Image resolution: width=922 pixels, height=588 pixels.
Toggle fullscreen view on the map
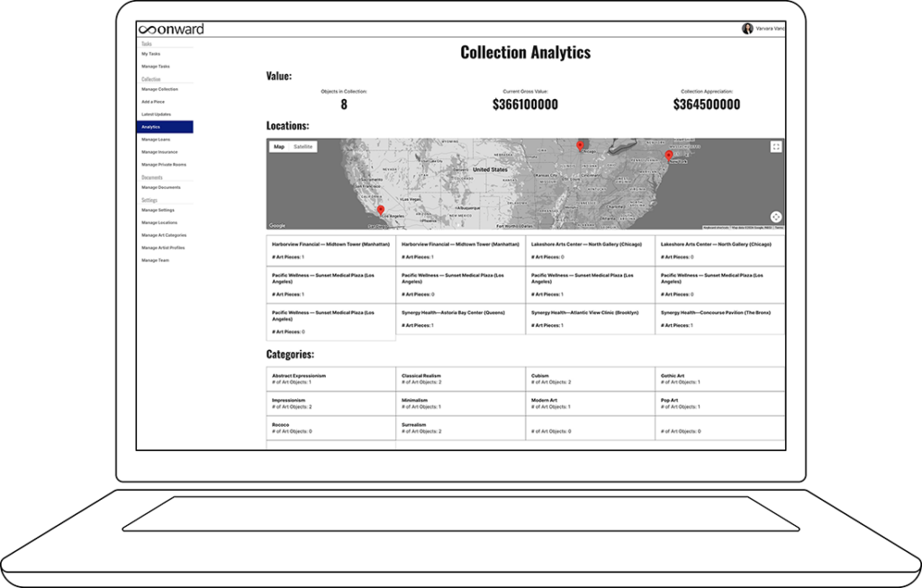tap(775, 147)
